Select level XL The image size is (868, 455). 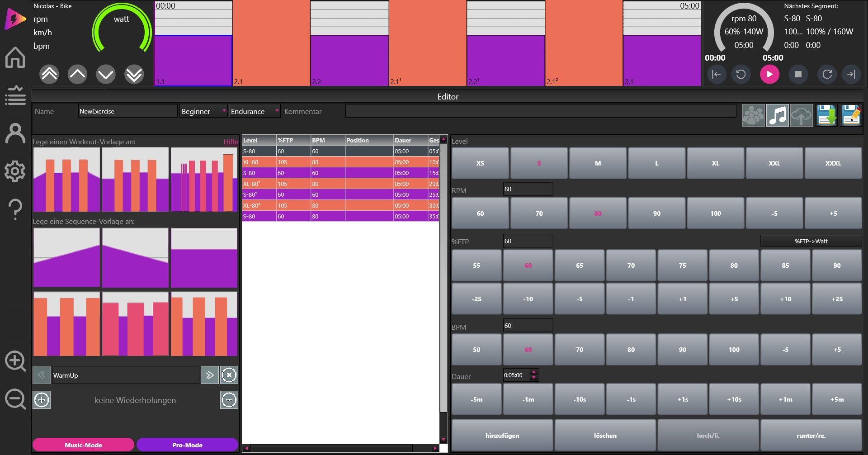(716, 163)
